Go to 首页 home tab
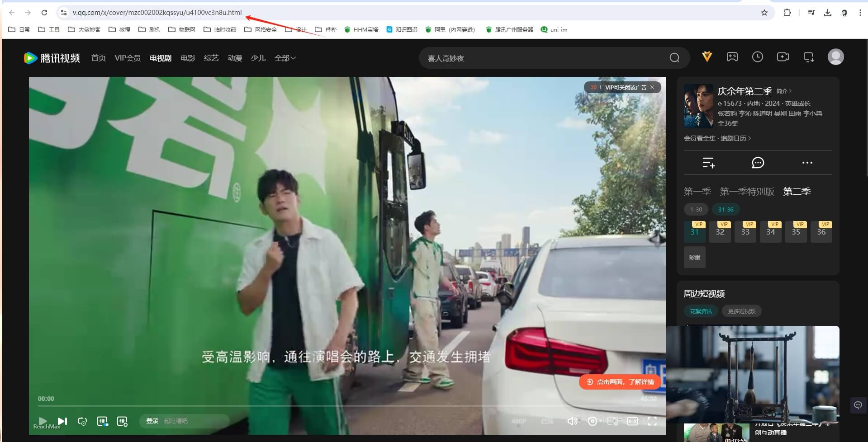 pos(98,58)
